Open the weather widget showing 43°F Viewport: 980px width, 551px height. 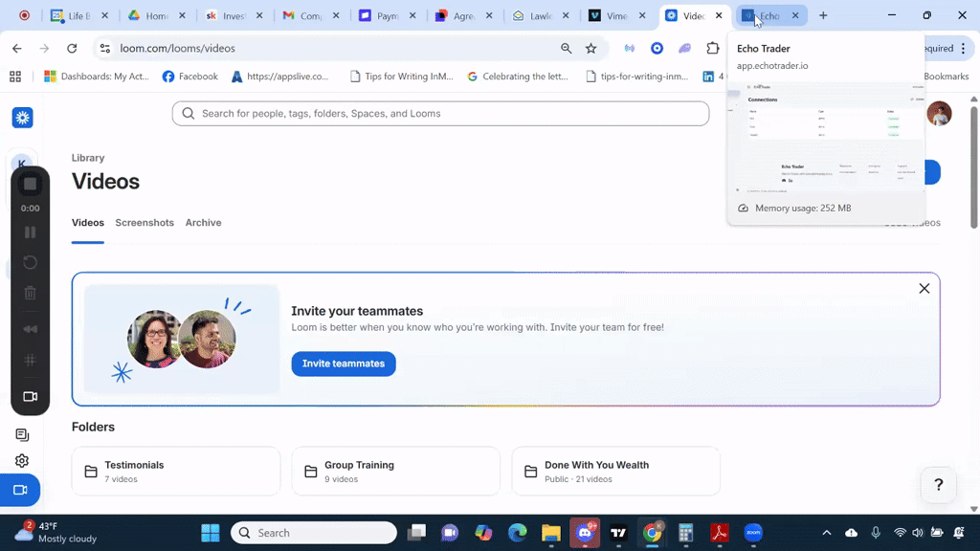(x=56, y=532)
